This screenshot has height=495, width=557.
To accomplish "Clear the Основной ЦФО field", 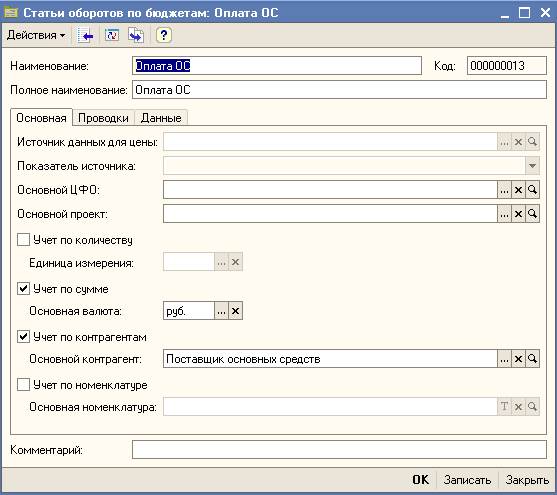I will tap(518, 190).
